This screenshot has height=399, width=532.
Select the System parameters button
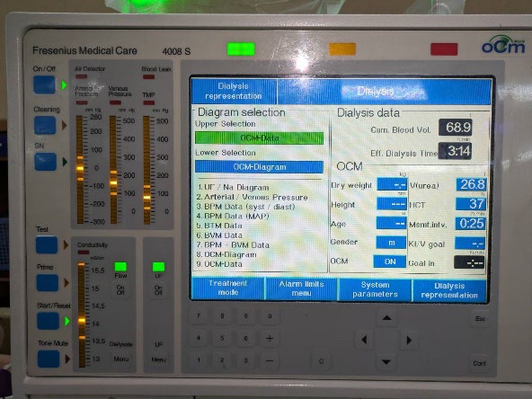click(x=375, y=289)
